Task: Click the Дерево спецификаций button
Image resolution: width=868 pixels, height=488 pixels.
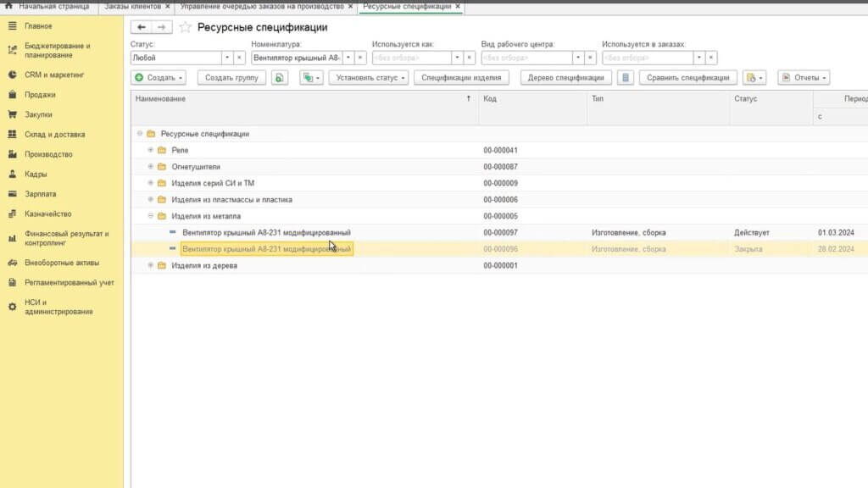Action: pos(565,78)
